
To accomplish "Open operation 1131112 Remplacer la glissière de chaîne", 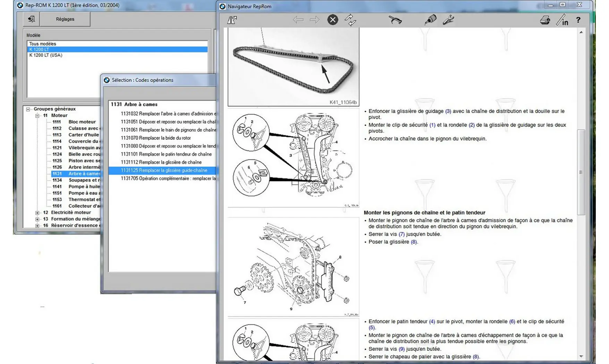I will [161, 162].
